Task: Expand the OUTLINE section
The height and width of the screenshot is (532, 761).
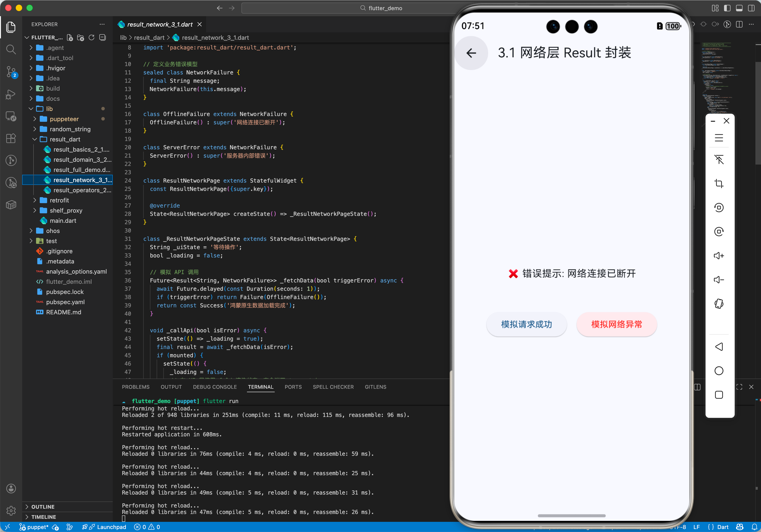Action: click(43, 507)
